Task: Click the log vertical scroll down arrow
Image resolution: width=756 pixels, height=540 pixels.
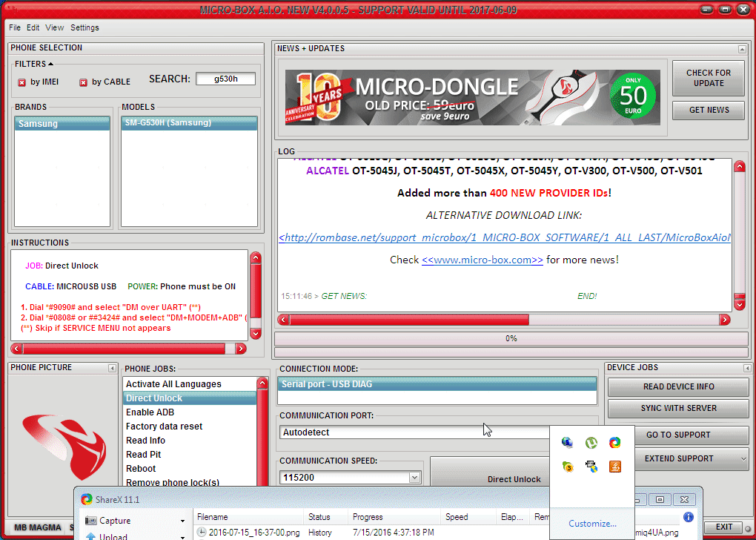Action: coord(740,305)
